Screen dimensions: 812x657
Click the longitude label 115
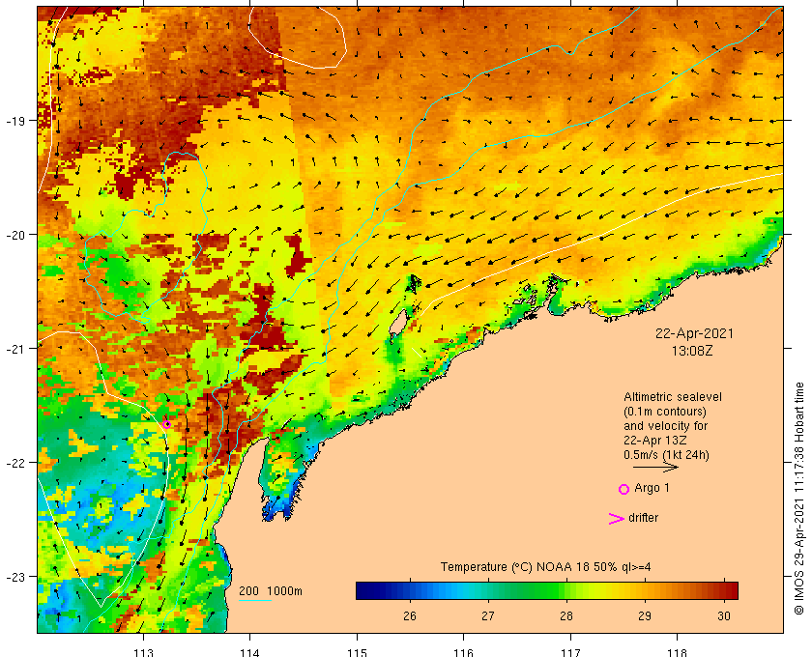pos(357,652)
